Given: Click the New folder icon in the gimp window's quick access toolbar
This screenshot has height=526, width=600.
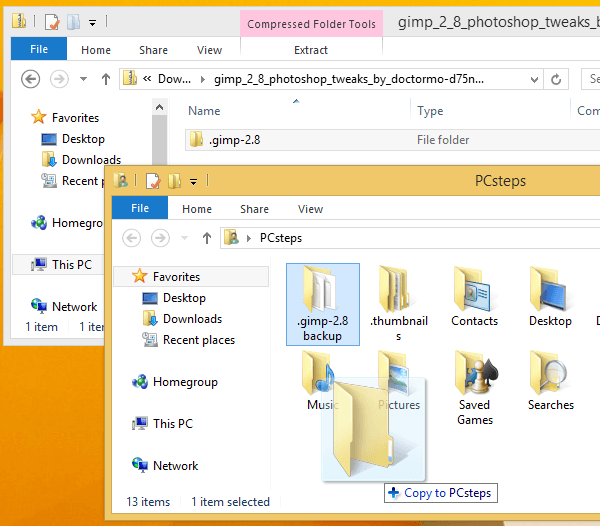Looking at the screenshot, I should 73,22.
